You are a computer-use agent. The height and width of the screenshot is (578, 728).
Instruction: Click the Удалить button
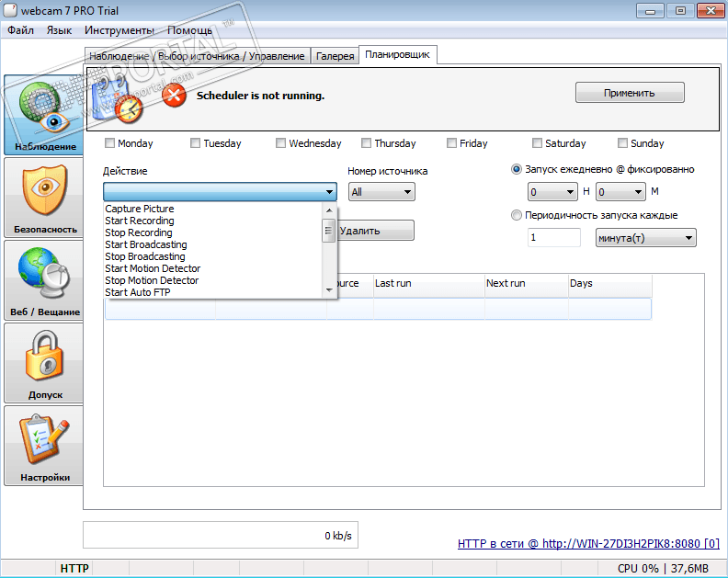376,231
